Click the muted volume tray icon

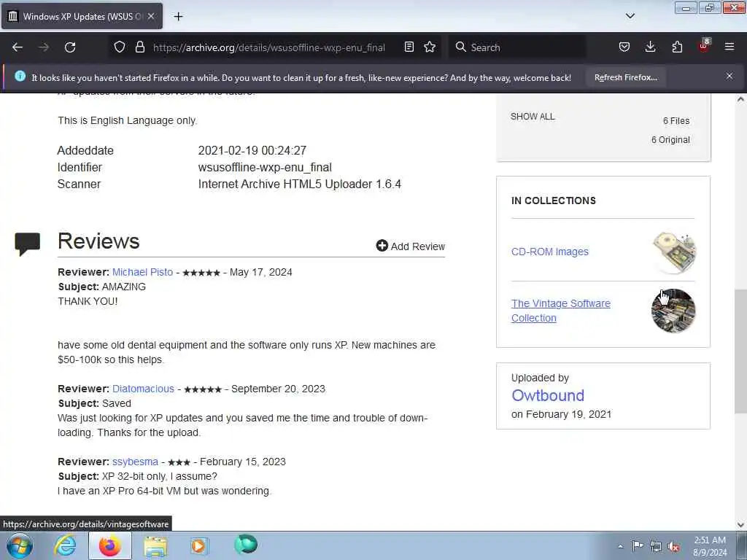coord(673,546)
